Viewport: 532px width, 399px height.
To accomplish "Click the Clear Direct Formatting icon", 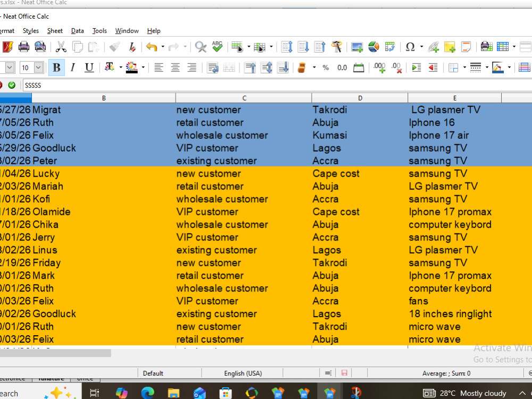I will pyautogui.click(x=132, y=47).
